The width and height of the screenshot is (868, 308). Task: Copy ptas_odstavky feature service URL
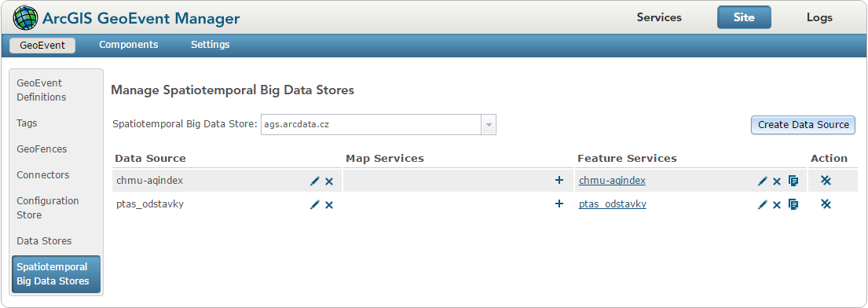point(793,204)
